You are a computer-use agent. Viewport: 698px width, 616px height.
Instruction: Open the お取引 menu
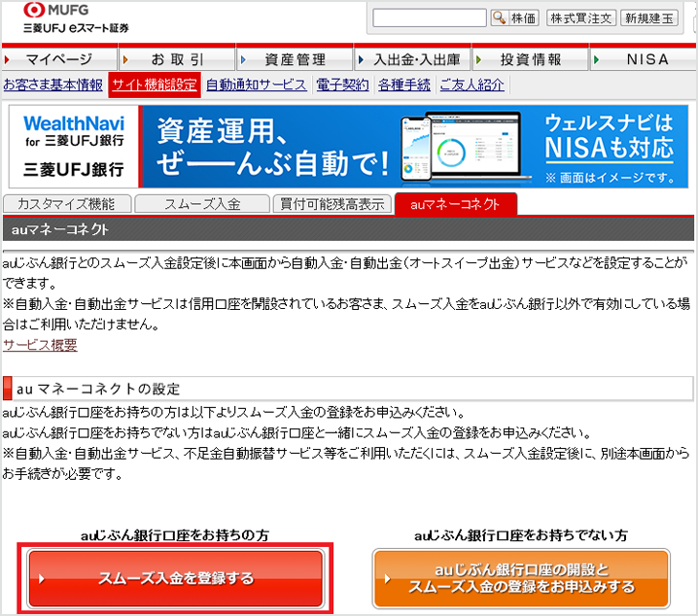tap(178, 59)
